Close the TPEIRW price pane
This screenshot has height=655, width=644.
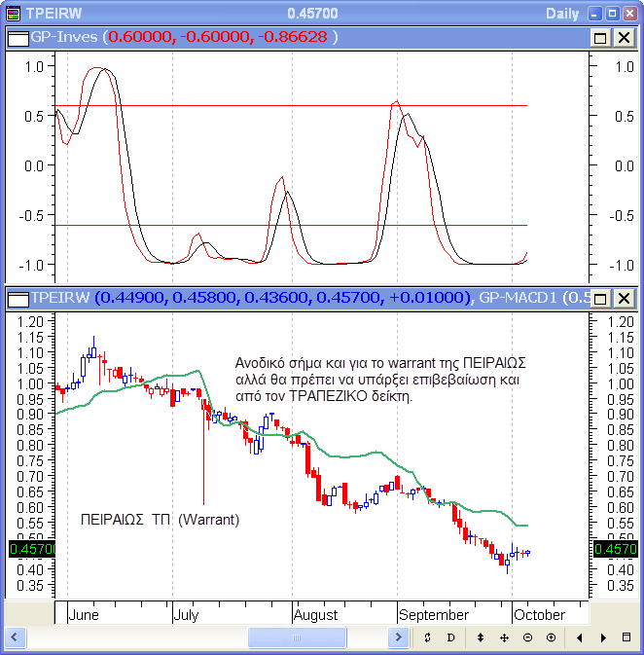(x=622, y=298)
